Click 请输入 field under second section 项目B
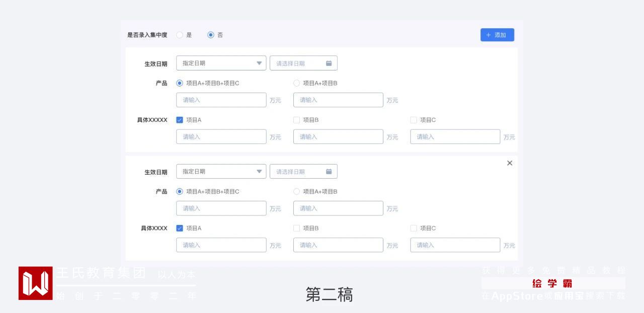This screenshot has width=644, height=313. pos(338,245)
